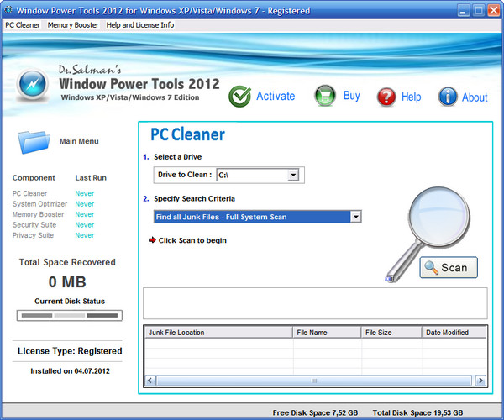Open the search criteria dropdown list

point(355,217)
